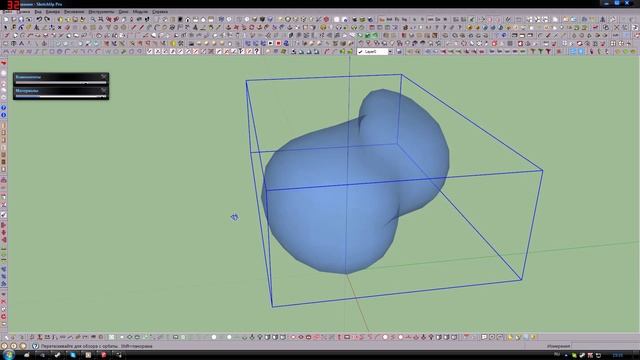Click the Redo arrow icon
Screen dimensions: 640x360
click(x=47, y=19)
